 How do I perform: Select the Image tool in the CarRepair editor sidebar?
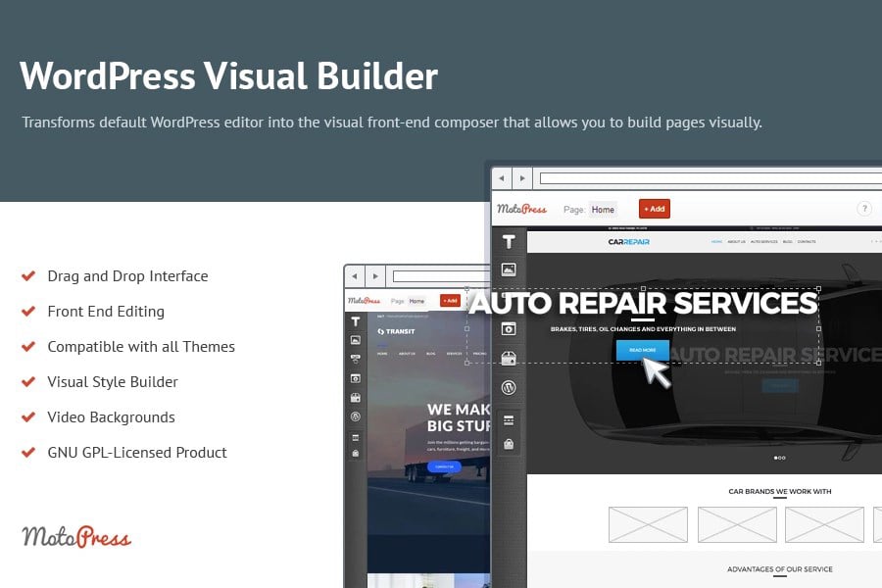[509, 269]
